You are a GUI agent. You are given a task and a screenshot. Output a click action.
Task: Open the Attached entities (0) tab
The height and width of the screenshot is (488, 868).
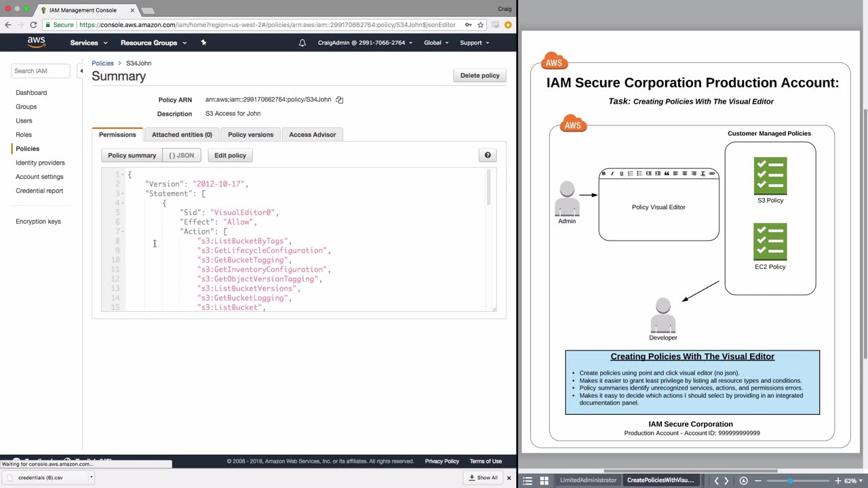182,134
